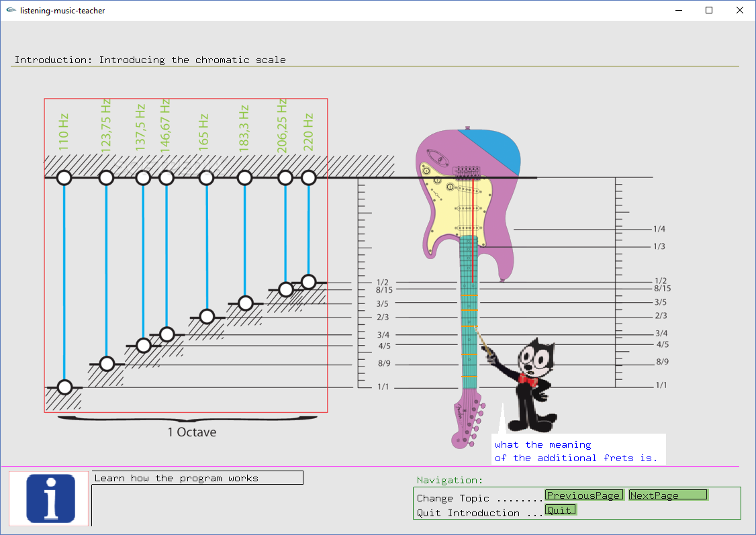Click the 'Navigation:' heading
This screenshot has width=756, height=535.
point(449,479)
